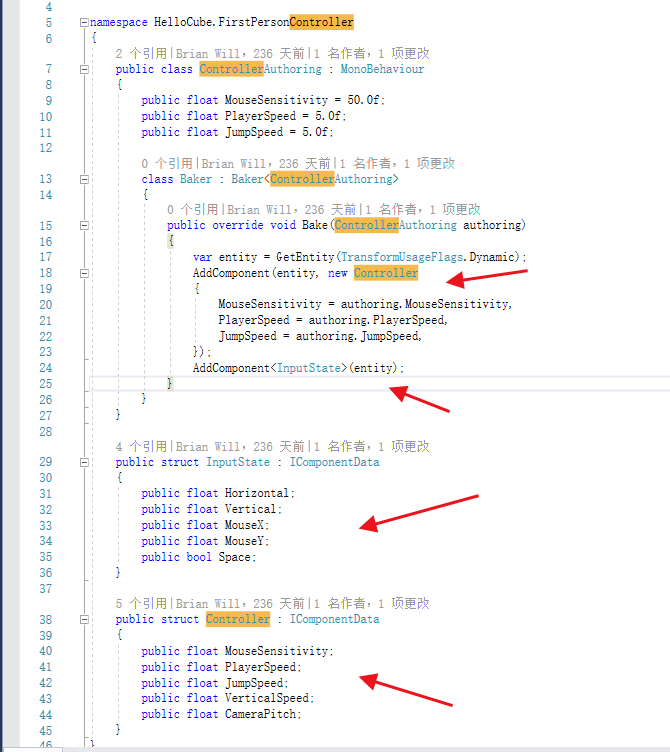Viewport: 670px width, 752px height.
Task: Click Baker<ControllerAuthoring> base type
Action: click(x=315, y=179)
